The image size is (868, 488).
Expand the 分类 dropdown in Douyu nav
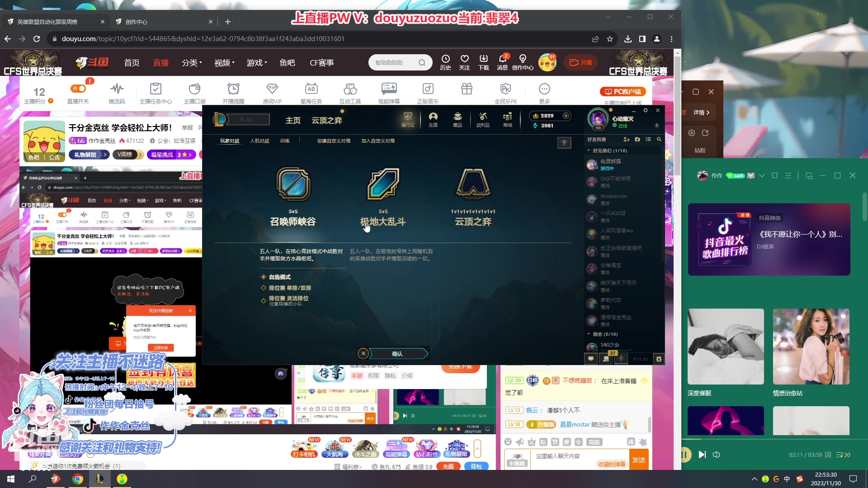click(x=192, y=63)
